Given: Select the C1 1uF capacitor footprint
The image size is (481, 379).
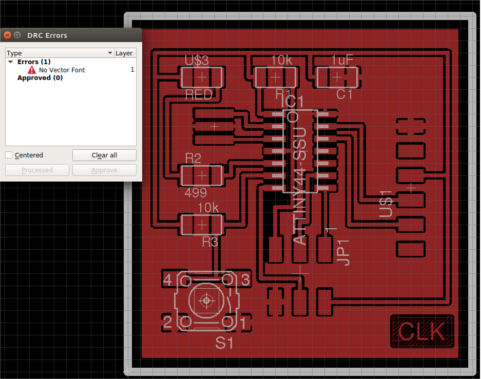Looking at the screenshot, I should [x=337, y=77].
